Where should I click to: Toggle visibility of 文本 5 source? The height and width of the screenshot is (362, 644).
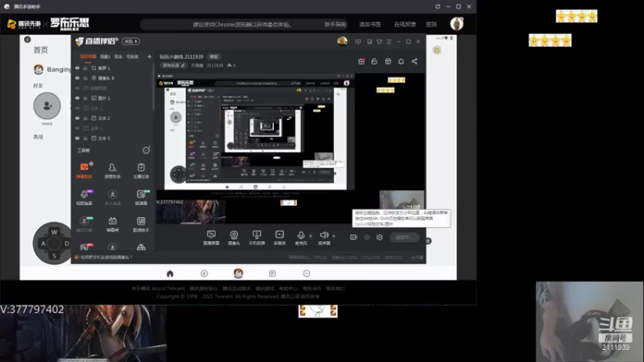coord(77,138)
